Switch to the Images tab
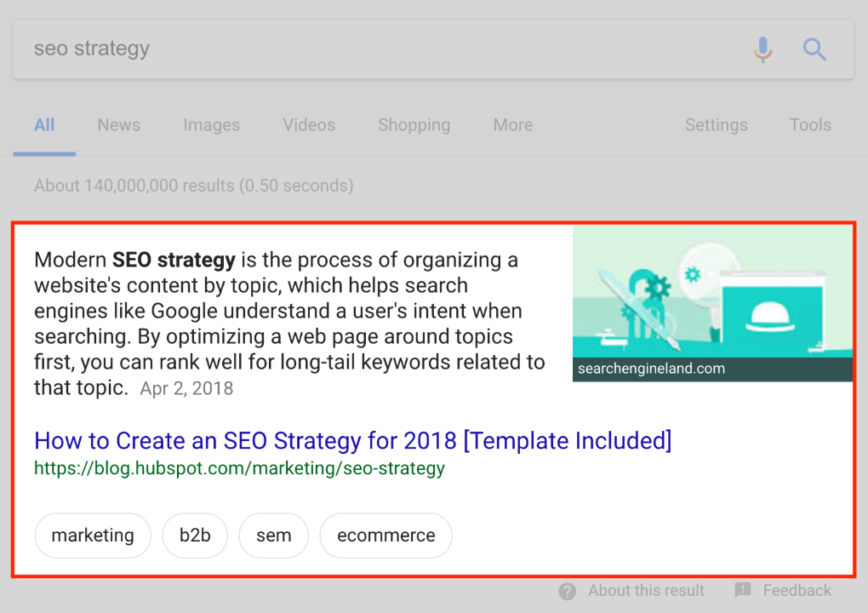868x613 pixels. pos(211,125)
